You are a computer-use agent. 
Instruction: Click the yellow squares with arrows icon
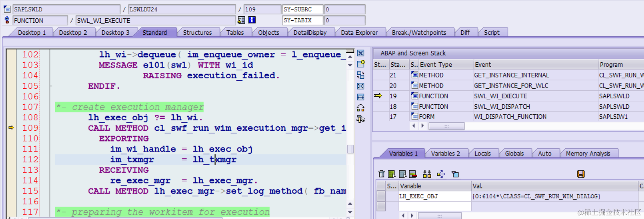point(427,174)
